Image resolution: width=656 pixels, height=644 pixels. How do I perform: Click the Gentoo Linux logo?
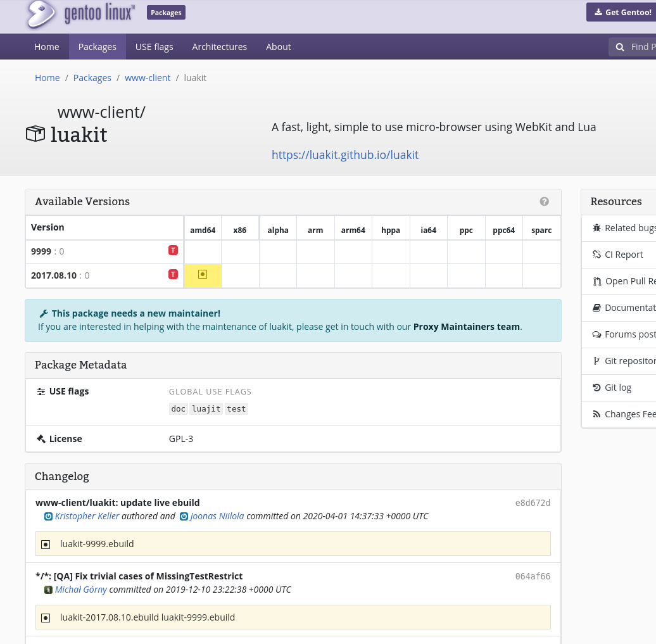pyautogui.click(x=80, y=14)
